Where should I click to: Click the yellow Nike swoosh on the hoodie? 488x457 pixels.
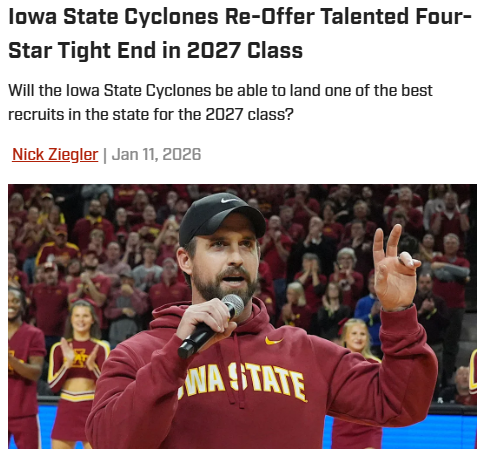(x=274, y=341)
